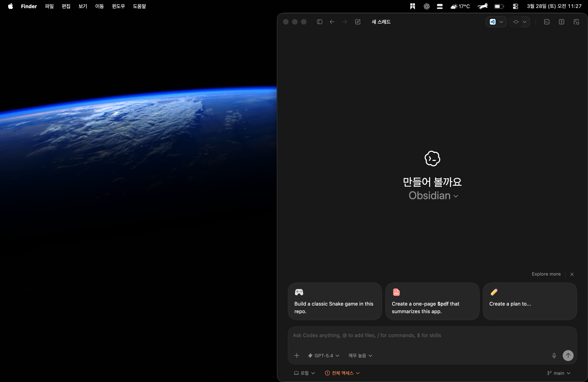Open the integrated terminal icon

click(x=547, y=22)
